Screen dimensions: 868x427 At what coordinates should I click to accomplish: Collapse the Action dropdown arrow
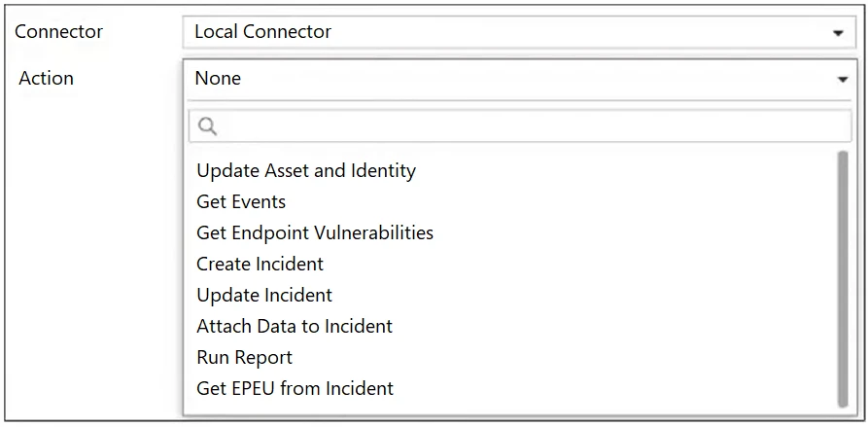pyautogui.click(x=842, y=80)
